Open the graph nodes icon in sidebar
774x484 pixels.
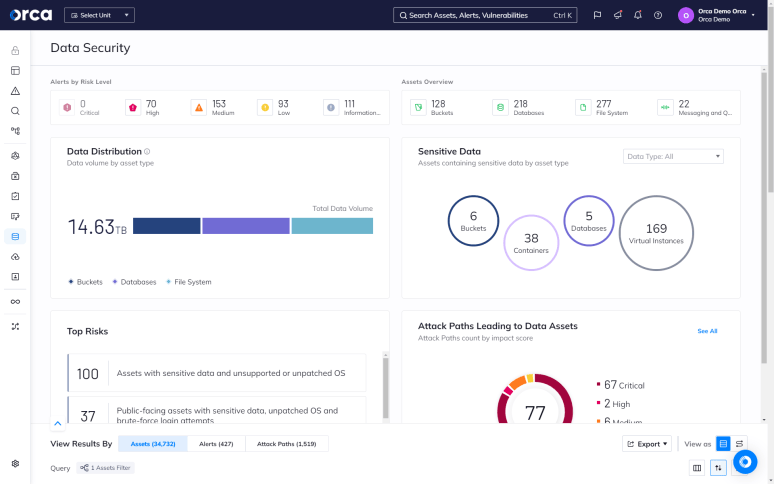15,131
